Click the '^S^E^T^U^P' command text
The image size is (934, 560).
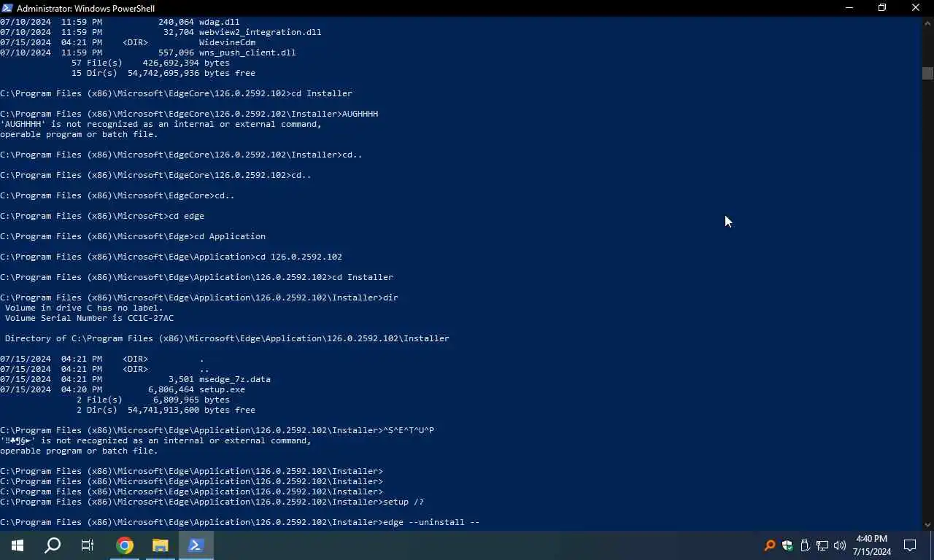tap(409, 430)
